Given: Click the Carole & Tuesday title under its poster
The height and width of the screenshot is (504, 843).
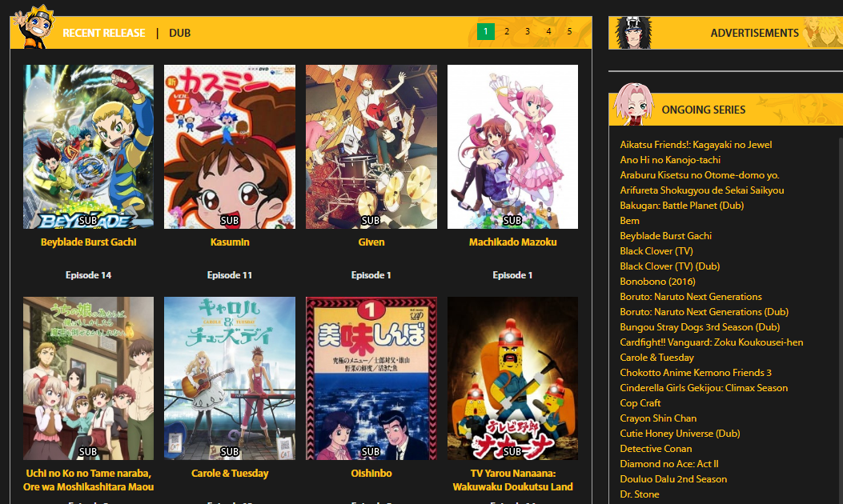Looking at the screenshot, I should [x=230, y=474].
